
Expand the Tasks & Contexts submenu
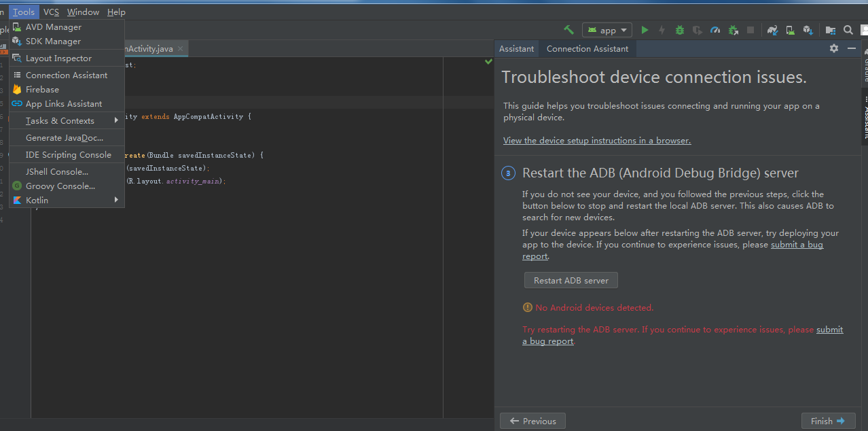coord(67,121)
